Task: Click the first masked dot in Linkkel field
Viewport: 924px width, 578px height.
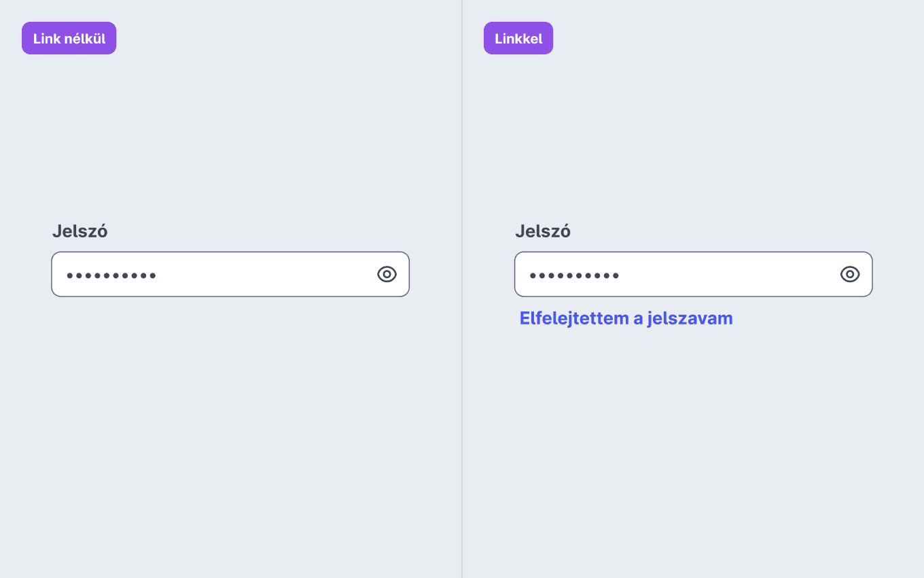Action: click(x=533, y=275)
